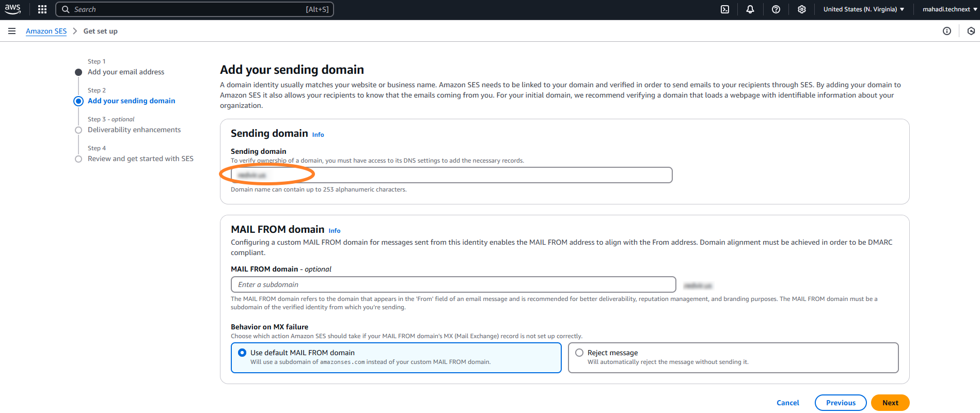The height and width of the screenshot is (413, 980).
Task: Open the Sending domain Info link
Action: (x=318, y=135)
